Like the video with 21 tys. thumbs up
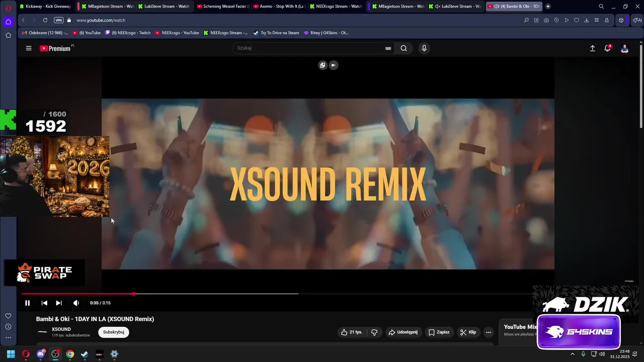Screen dimensions: 644x362 pyautogui.click(x=351, y=332)
